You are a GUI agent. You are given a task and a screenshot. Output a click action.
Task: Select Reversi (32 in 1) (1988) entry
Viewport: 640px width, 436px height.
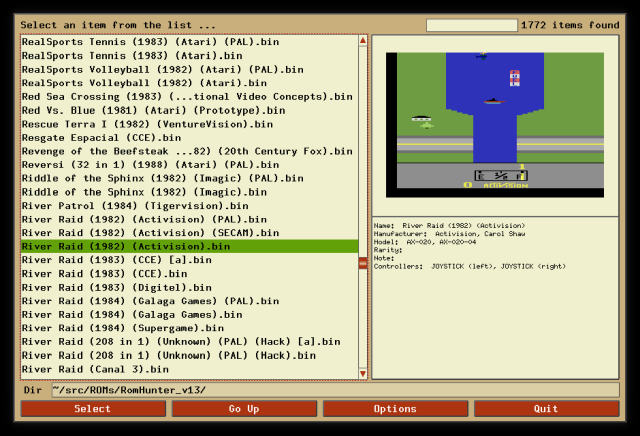189,165
